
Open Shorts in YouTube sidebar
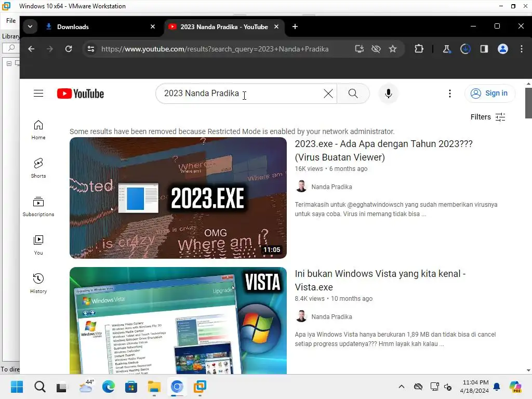coord(38,168)
